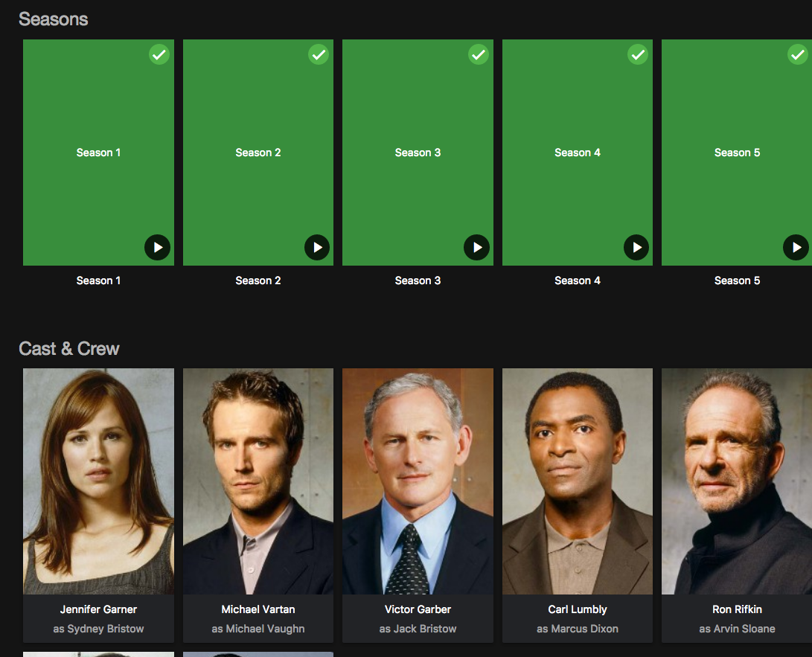Open the Season 1 poster tile

(x=98, y=153)
